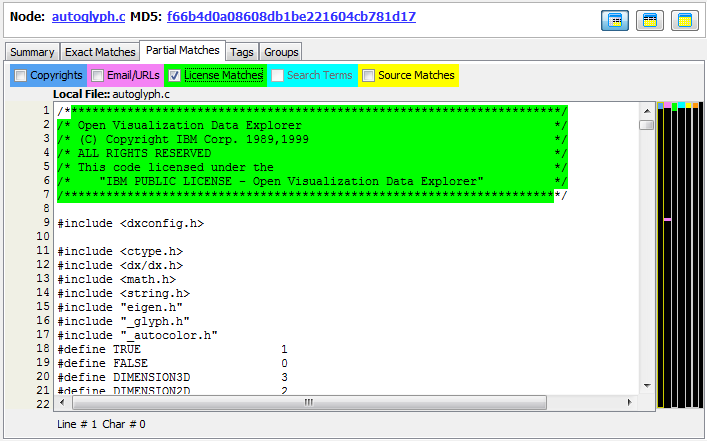Click the pink marker in overview strip

click(667, 219)
